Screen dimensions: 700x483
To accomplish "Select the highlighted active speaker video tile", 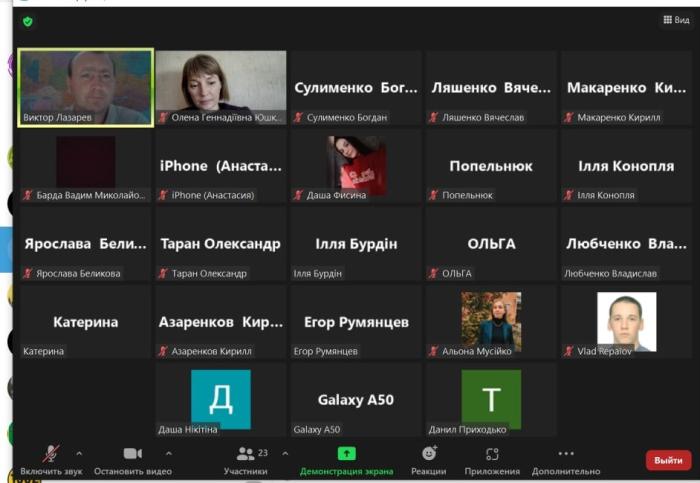I will [x=86, y=87].
